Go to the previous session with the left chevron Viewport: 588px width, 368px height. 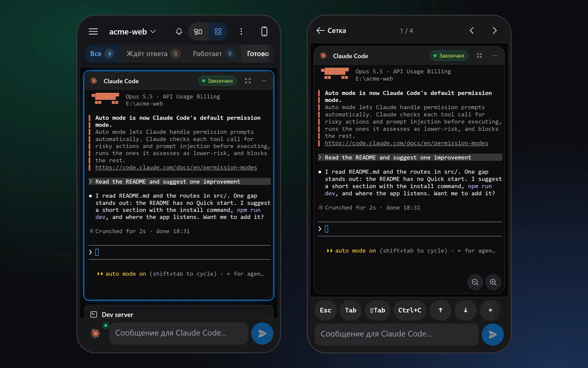pos(472,31)
